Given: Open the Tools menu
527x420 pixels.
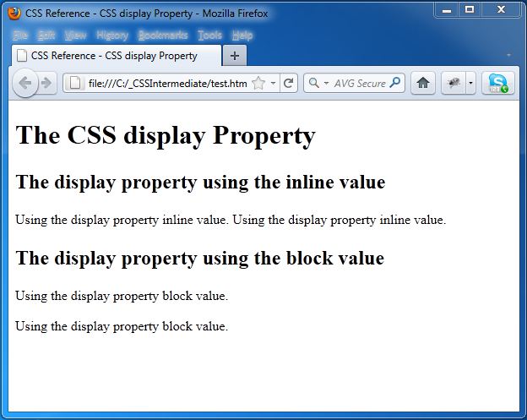Looking at the screenshot, I should click(209, 35).
